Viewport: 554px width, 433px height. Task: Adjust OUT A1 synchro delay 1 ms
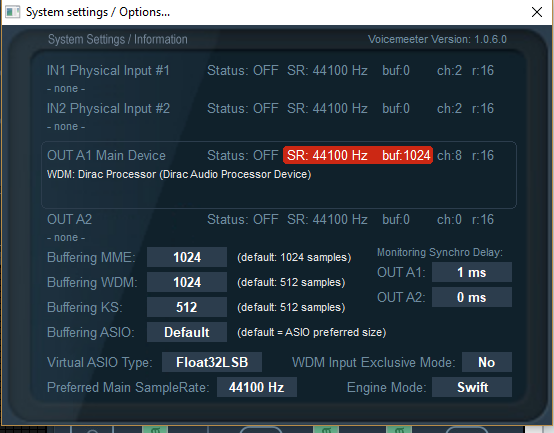click(x=472, y=272)
